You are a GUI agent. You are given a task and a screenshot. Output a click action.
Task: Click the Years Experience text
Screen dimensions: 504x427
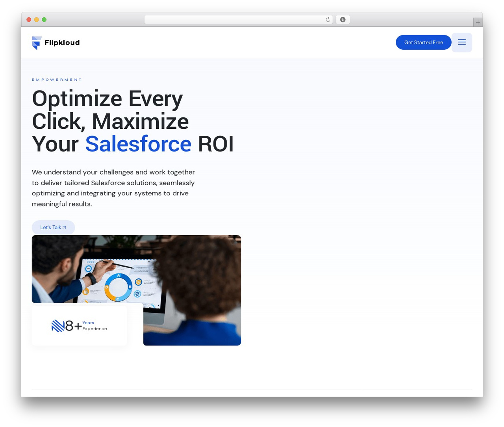point(94,326)
